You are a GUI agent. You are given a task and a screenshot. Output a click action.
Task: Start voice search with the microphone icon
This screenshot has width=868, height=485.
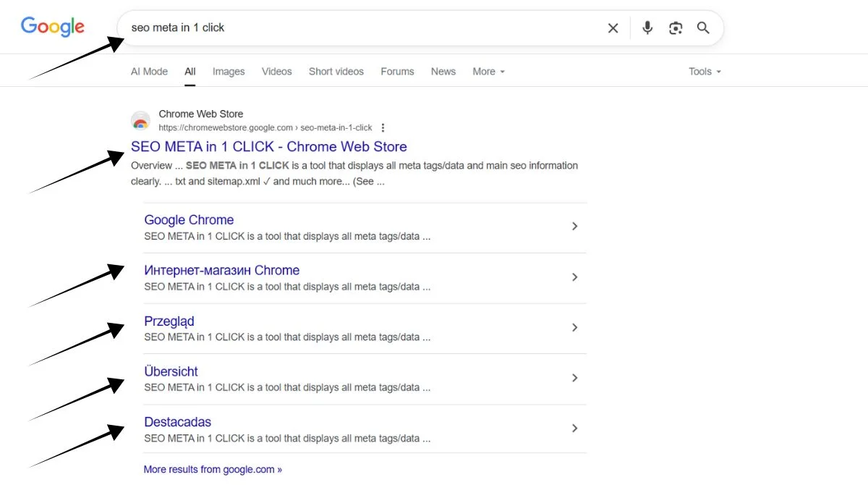click(647, 28)
